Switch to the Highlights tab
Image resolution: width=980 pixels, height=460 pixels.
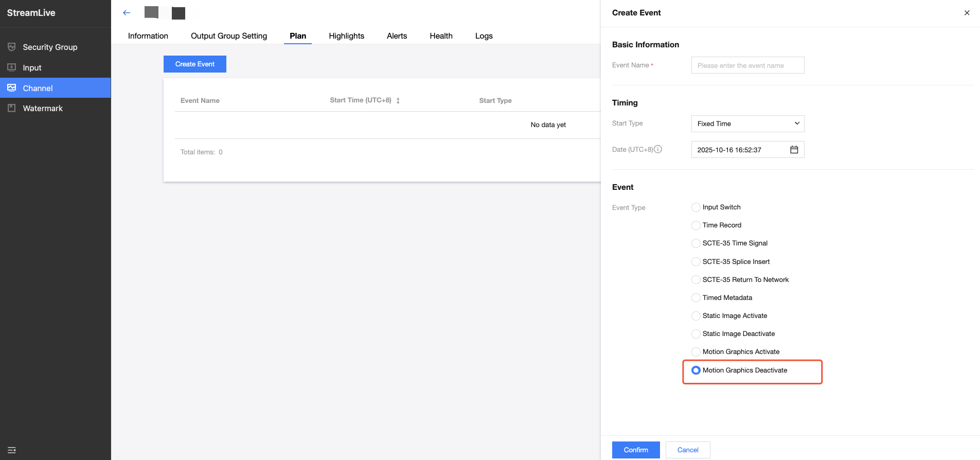tap(346, 36)
